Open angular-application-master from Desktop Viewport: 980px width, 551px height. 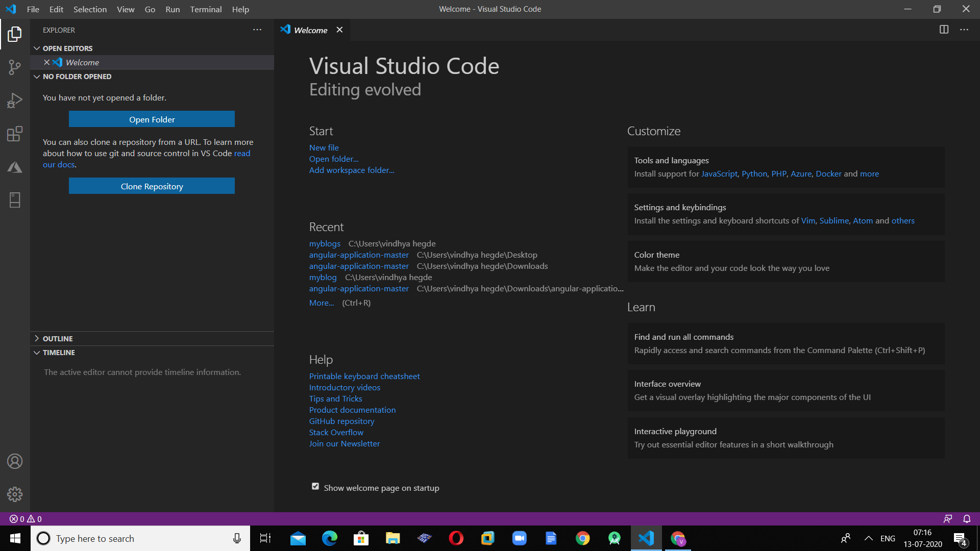359,254
